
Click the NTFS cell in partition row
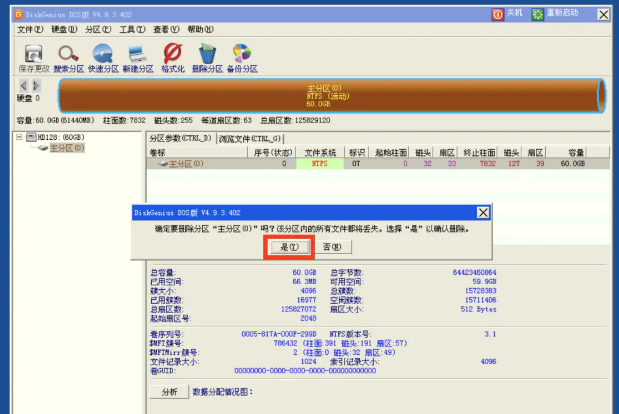(x=320, y=163)
